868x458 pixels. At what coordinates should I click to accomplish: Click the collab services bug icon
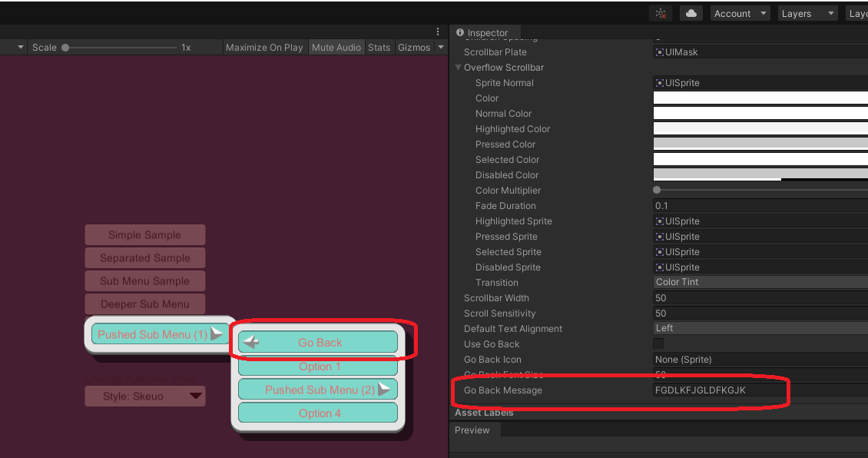click(x=661, y=13)
